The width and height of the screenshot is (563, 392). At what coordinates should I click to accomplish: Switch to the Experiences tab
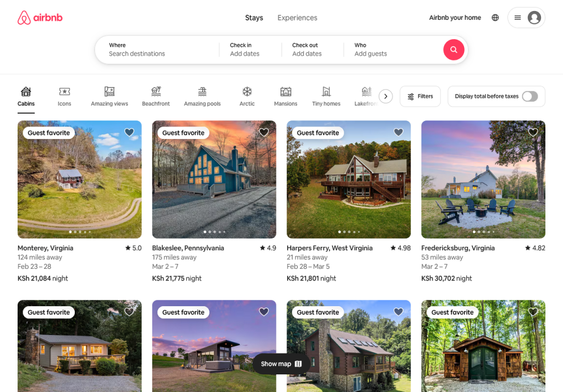click(297, 18)
